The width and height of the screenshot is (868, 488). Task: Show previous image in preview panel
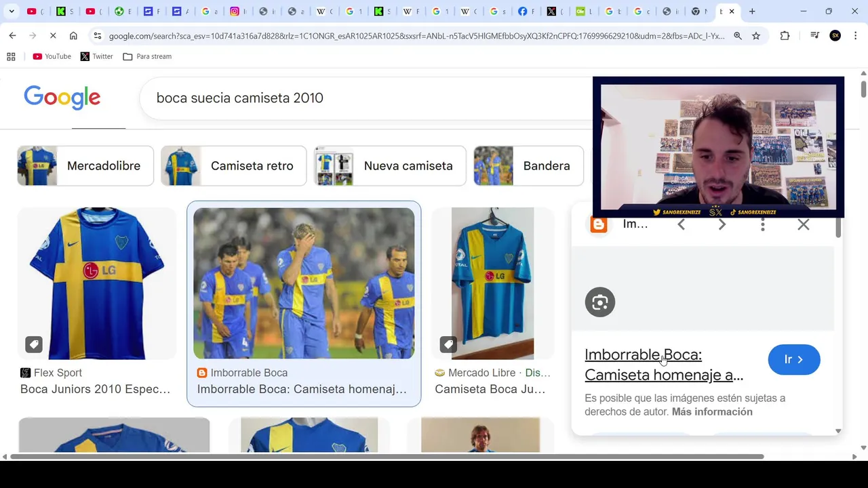681,224
